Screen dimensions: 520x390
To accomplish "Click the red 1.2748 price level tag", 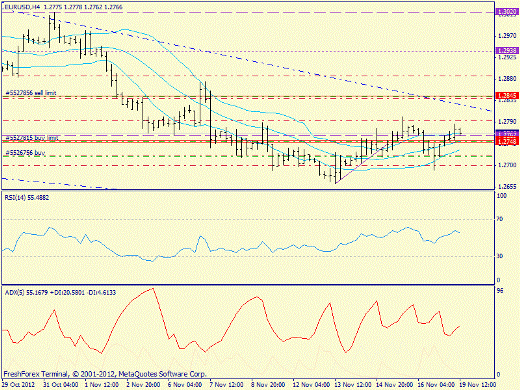I will (x=507, y=142).
